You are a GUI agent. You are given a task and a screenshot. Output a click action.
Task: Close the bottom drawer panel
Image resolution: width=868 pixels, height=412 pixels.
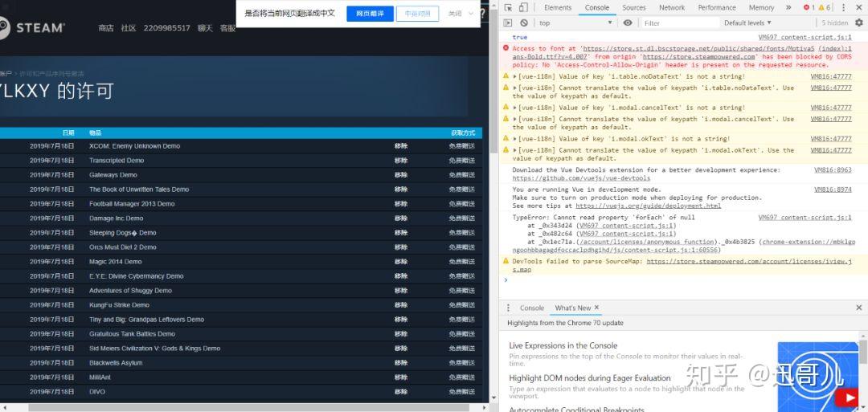click(858, 308)
